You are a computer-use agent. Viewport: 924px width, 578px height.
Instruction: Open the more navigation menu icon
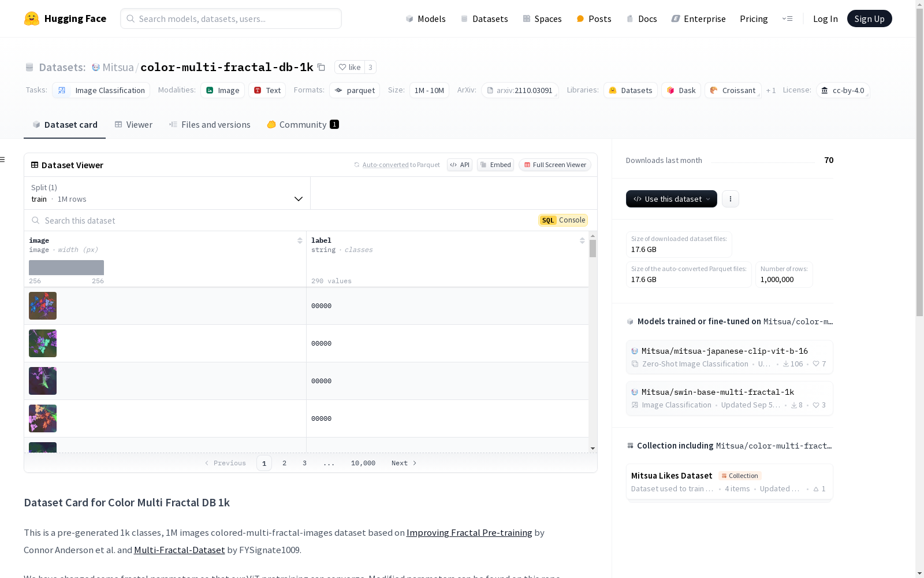[787, 18]
